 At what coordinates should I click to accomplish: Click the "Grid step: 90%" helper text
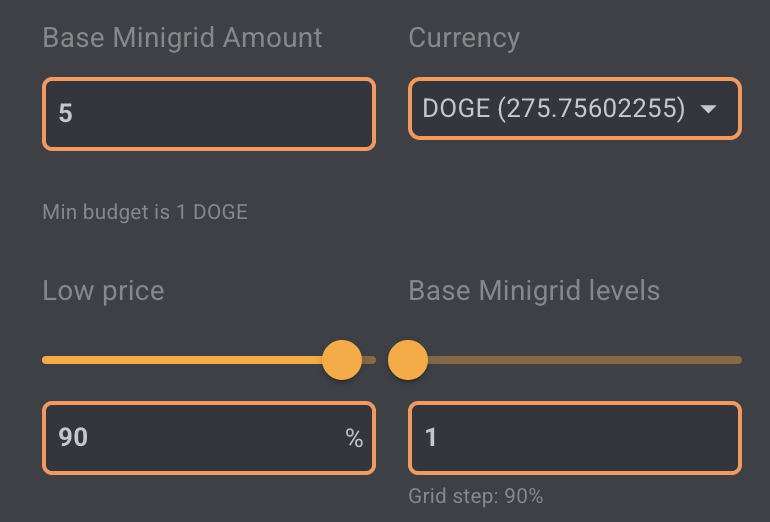475,496
